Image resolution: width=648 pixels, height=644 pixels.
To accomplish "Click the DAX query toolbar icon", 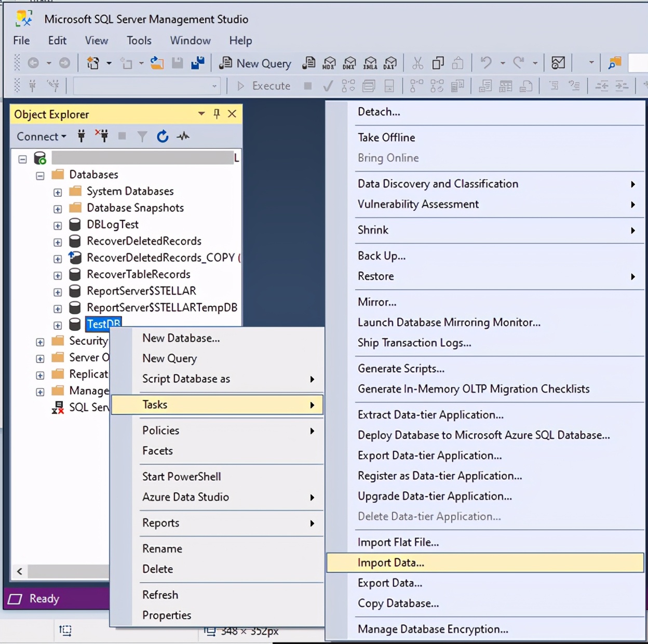I will point(390,63).
